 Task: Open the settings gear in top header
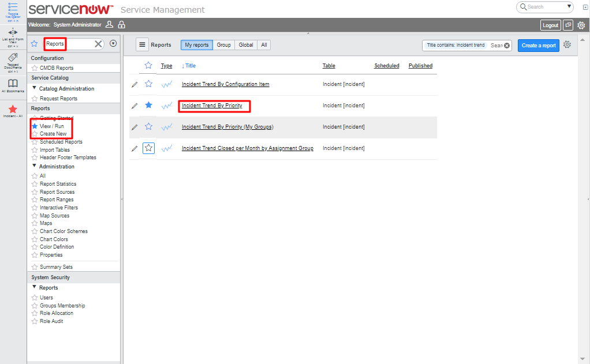pyautogui.click(x=581, y=25)
